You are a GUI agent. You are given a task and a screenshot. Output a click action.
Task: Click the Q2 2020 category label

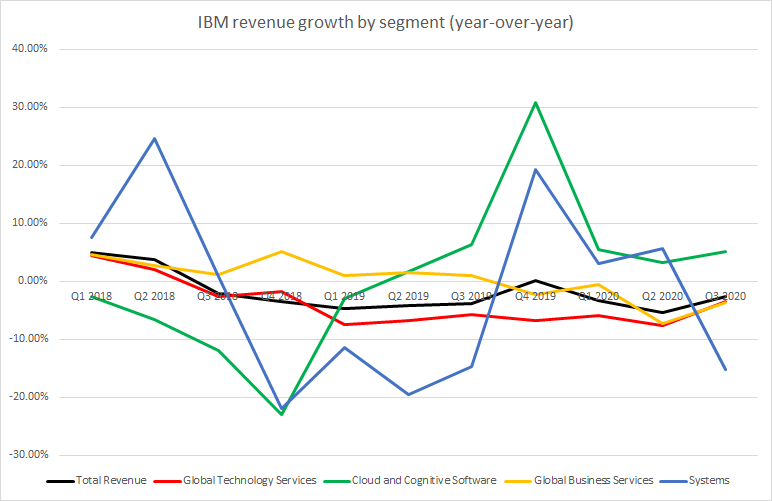tap(662, 296)
